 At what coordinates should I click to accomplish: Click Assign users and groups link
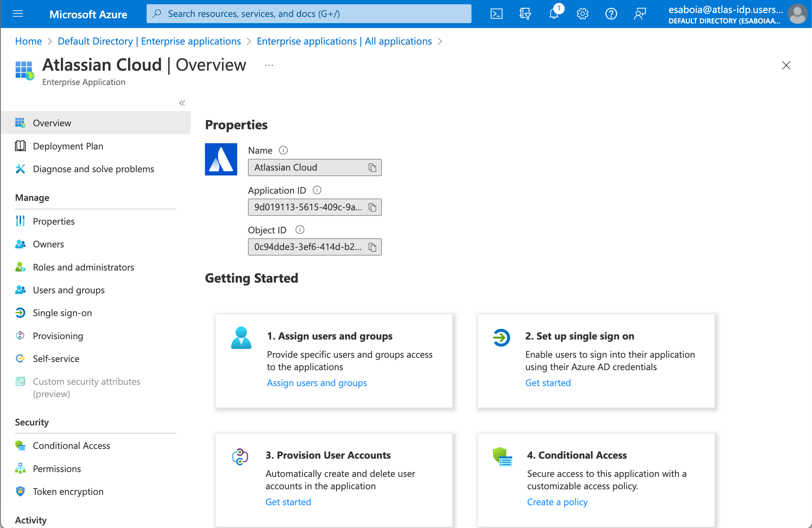pos(317,382)
